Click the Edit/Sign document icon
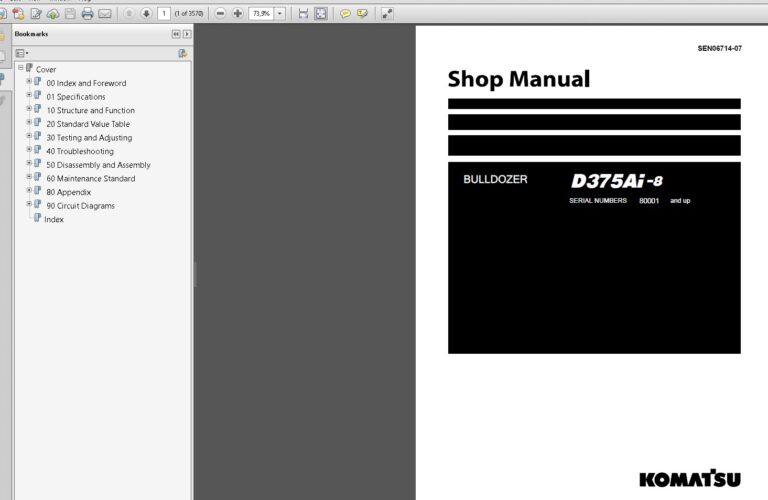 (36, 14)
